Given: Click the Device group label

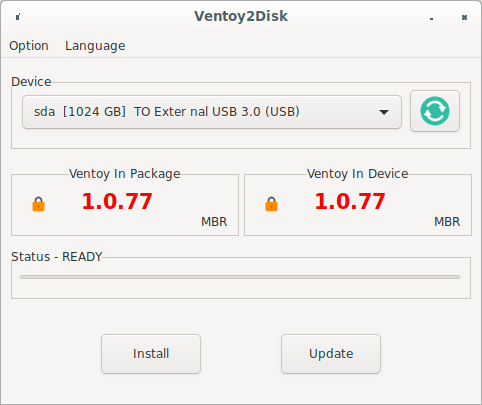Looking at the screenshot, I should point(31,82).
